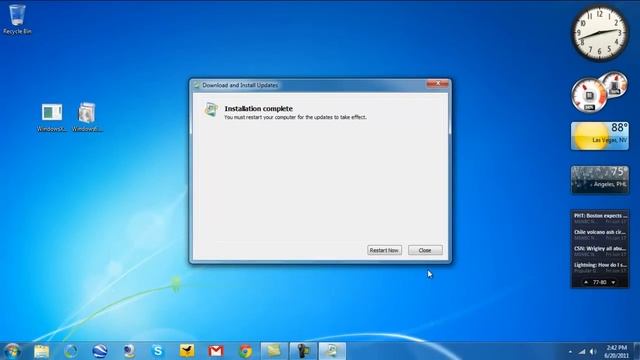Launch the green circular-arrow app in the taskbar
The image size is (640, 360).
tap(71, 351)
